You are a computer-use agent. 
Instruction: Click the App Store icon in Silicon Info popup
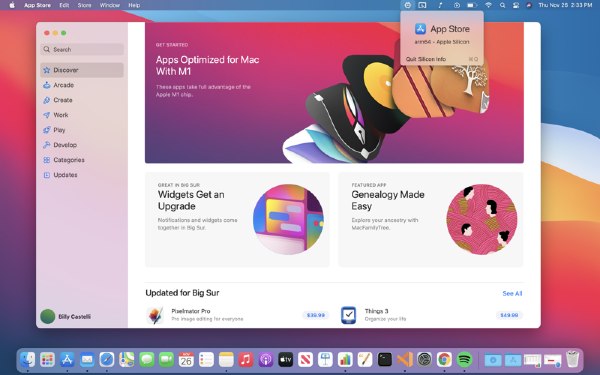point(421,29)
